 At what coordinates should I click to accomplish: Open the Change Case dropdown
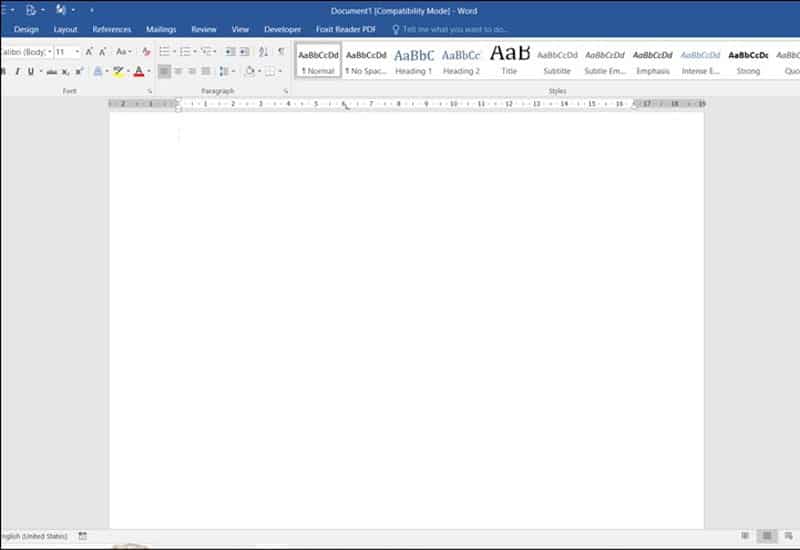click(x=123, y=52)
